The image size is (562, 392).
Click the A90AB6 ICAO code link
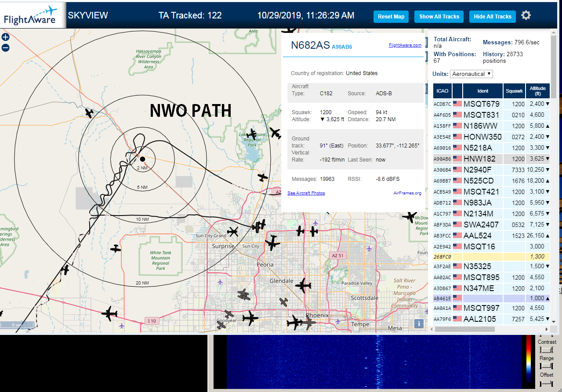click(342, 47)
